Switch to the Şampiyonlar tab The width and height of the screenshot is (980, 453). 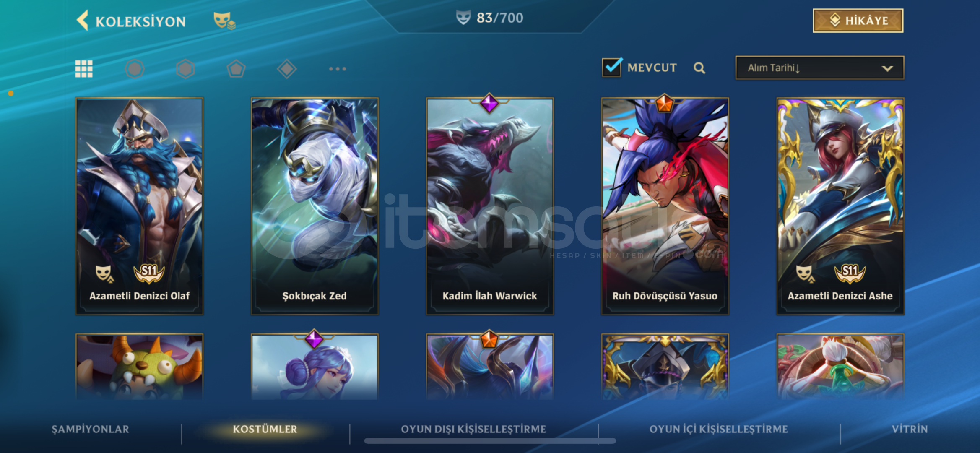point(90,429)
